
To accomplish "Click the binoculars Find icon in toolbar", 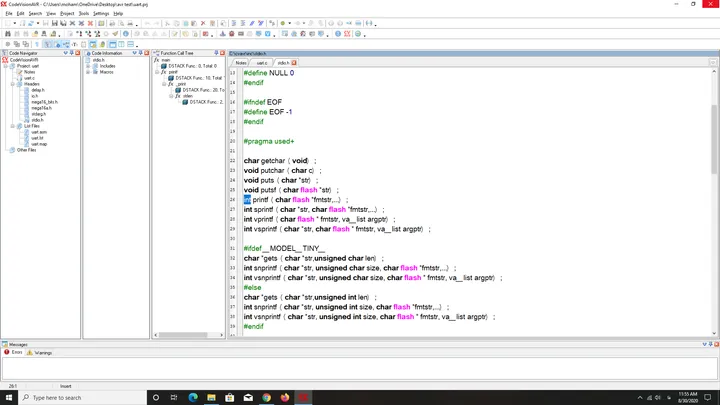I will (8, 34).
